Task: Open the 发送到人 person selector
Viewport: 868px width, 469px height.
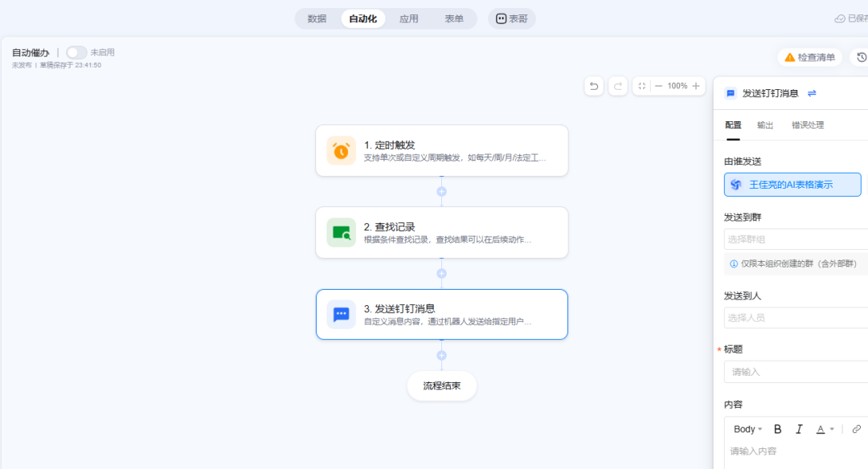Action: point(796,317)
